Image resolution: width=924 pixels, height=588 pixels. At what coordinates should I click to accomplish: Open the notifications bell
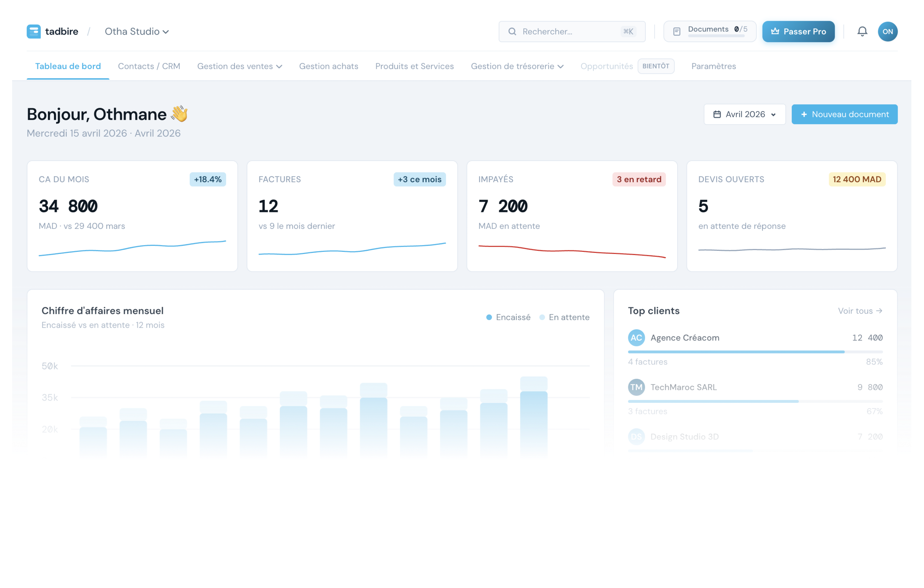coord(862,31)
